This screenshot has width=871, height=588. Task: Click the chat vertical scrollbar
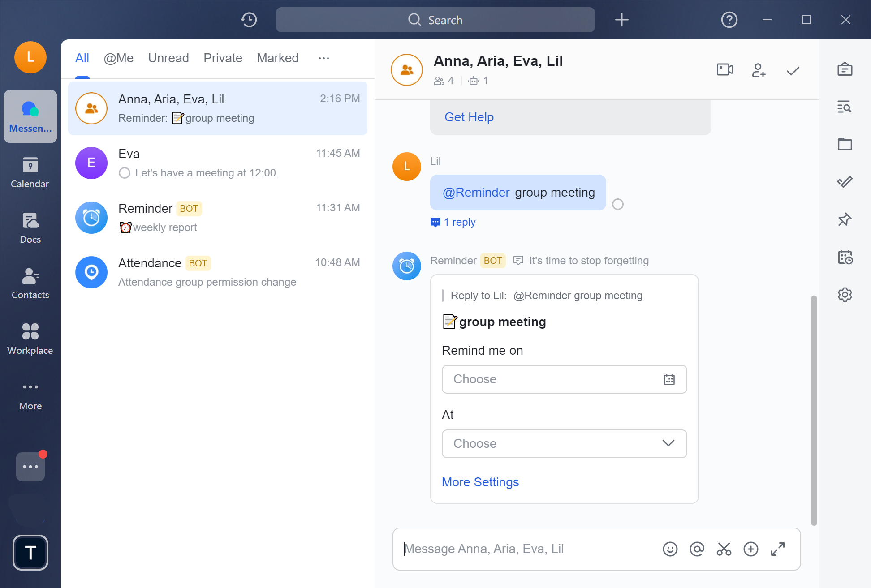(814, 410)
